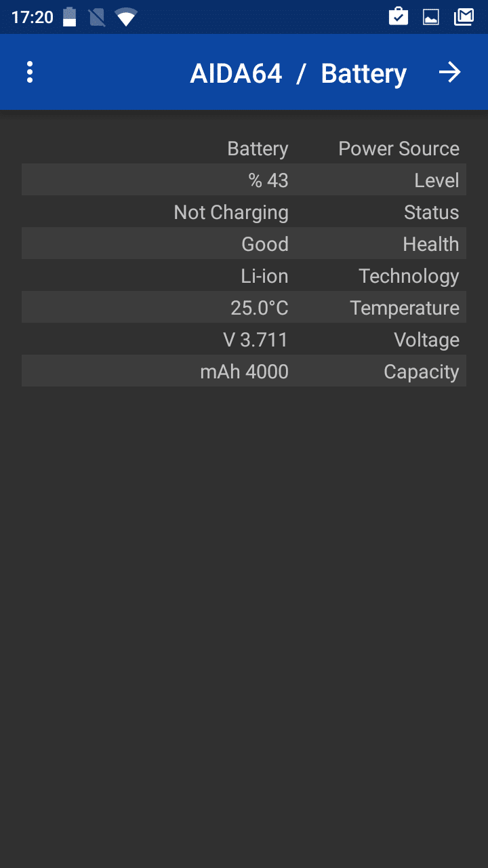488x868 pixels.
Task: Tap the no-SIM status bar icon
Action: (x=97, y=17)
